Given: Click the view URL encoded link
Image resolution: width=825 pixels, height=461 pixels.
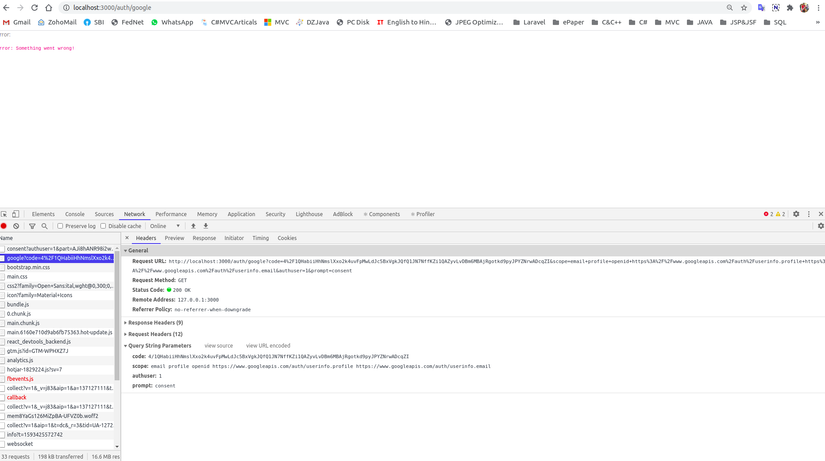Looking at the screenshot, I should click(268, 346).
